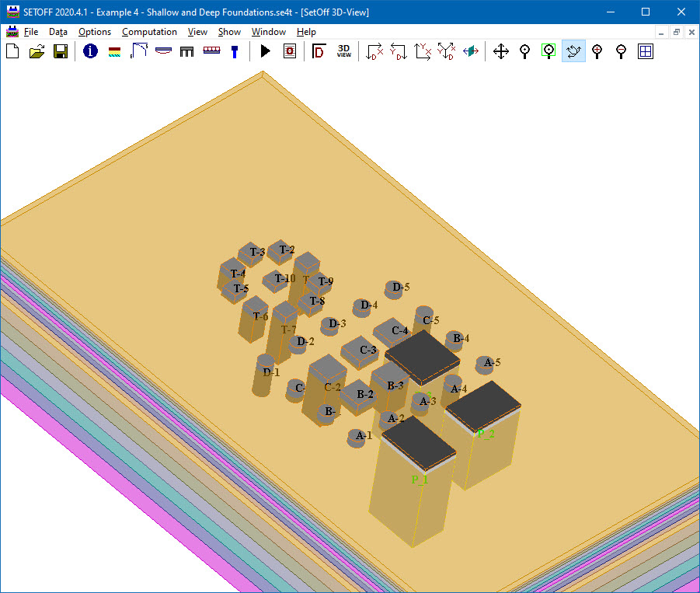Image resolution: width=700 pixels, height=593 pixels.
Task: Run computation with the play arrow
Action: point(265,52)
